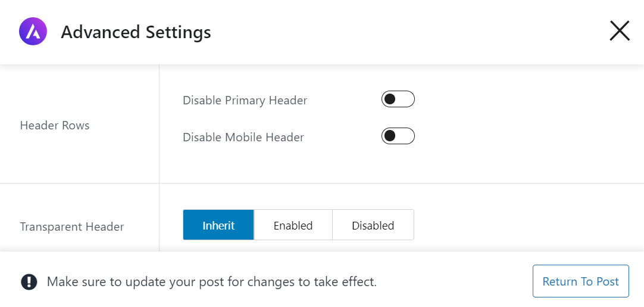Image resolution: width=644 pixels, height=307 pixels.
Task: Click empty space right of the Mobile Header switch
Action: [524, 137]
